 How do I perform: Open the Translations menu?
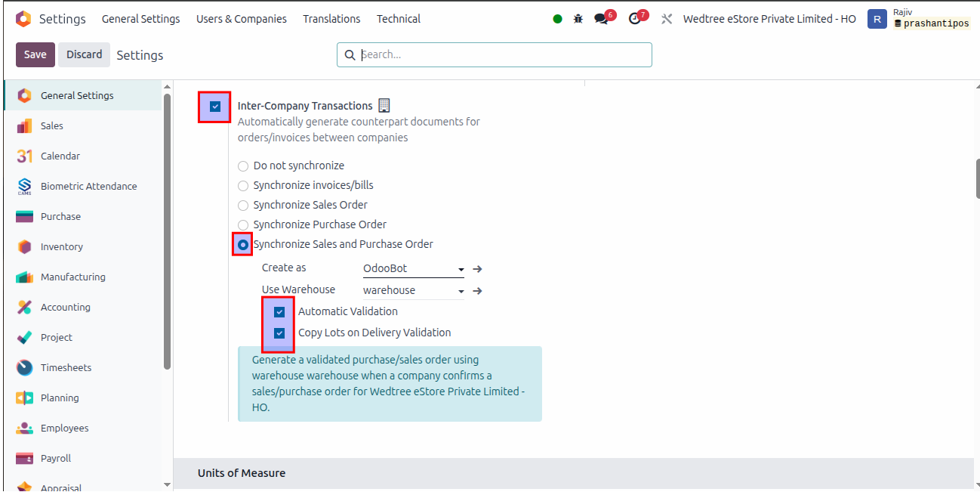[331, 19]
